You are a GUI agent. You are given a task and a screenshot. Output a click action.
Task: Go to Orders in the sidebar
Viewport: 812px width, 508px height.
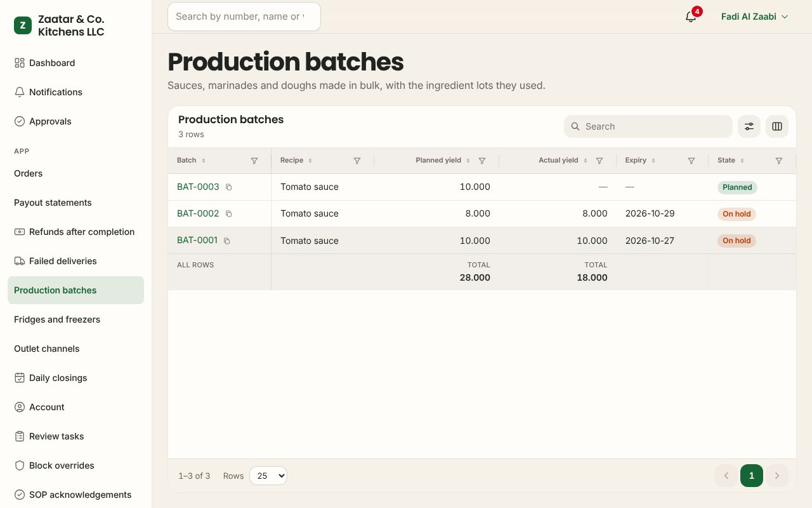tap(76, 173)
